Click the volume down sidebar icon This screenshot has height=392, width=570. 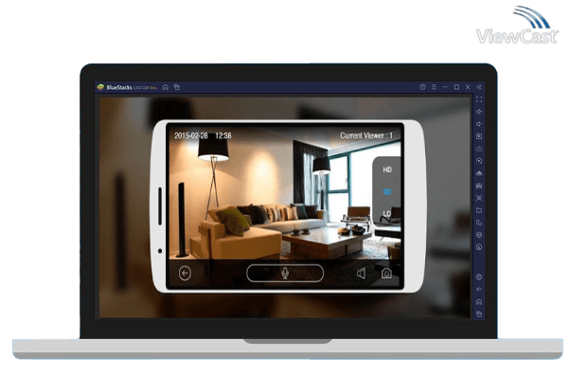click(x=479, y=124)
